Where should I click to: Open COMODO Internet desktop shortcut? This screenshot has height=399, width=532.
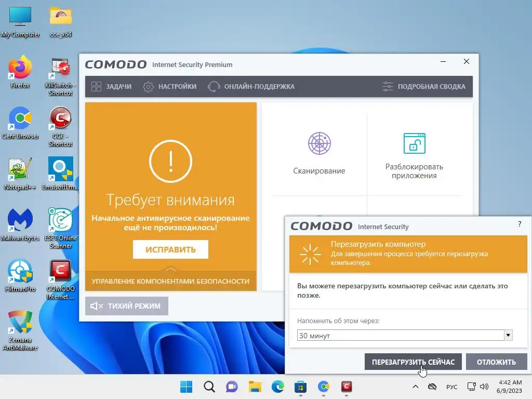[60, 280]
